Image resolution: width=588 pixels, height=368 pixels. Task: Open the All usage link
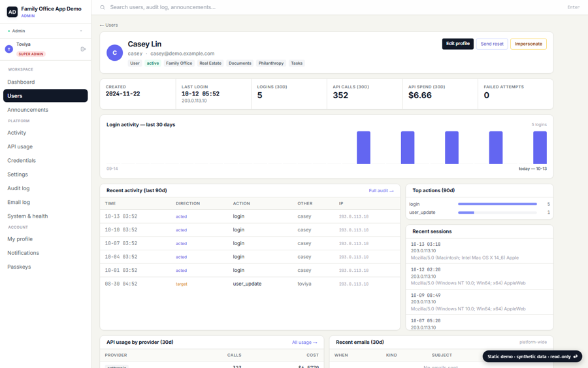tap(304, 343)
